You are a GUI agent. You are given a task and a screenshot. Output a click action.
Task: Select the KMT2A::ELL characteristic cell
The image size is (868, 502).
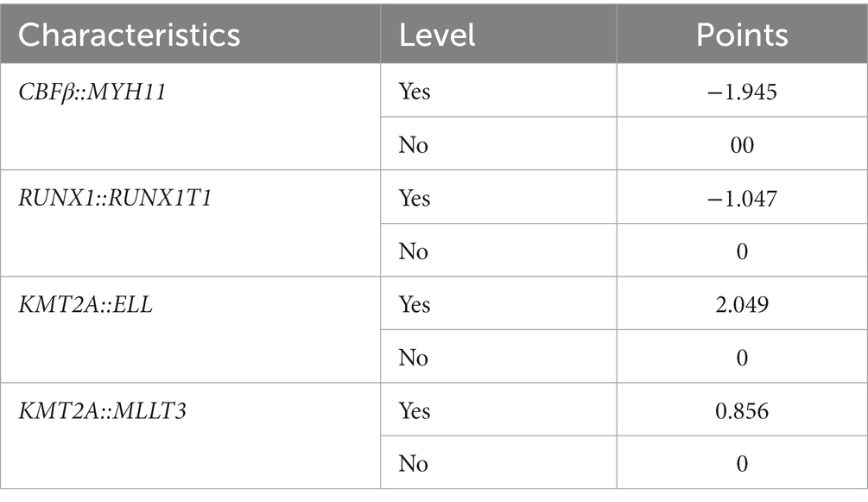point(190,330)
